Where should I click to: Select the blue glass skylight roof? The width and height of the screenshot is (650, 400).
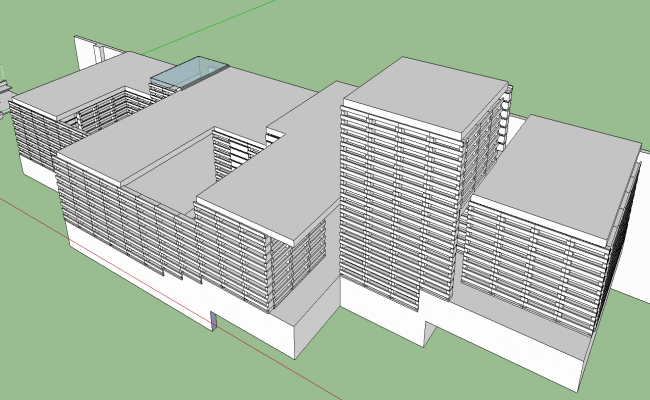click(190, 72)
